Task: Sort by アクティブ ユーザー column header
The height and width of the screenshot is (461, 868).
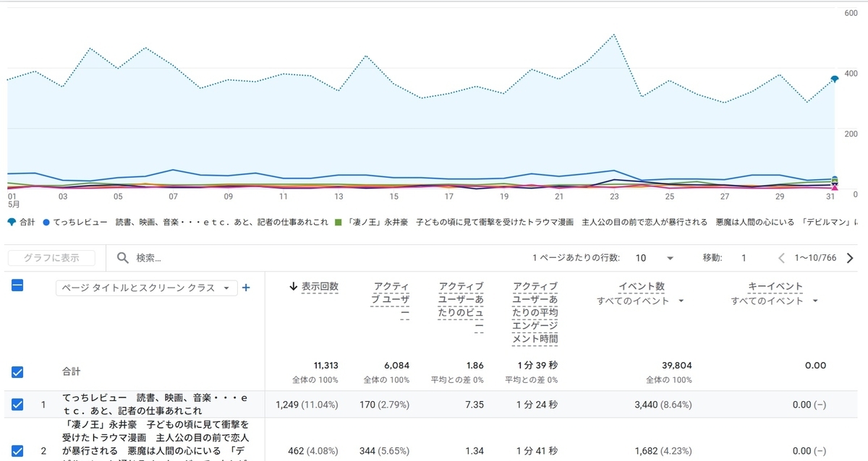Action: click(390, 300)
